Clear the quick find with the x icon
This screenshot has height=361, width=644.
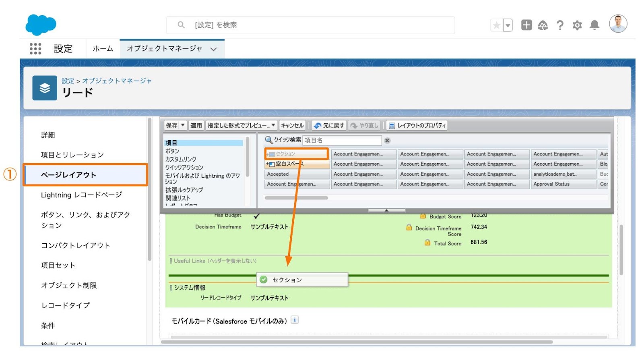[x=387, y=140]
